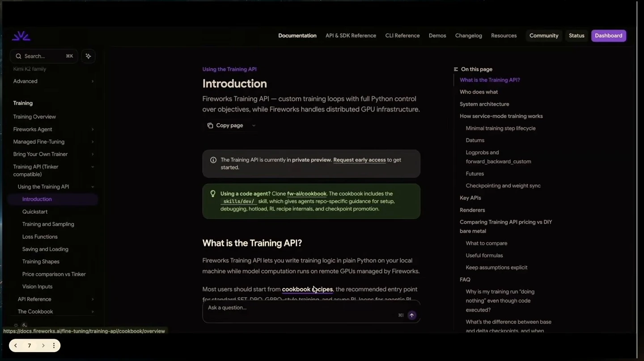Open Loss Functions sidebar page
The width and height of the screenshot is (644, 361).
coord(40,237)
